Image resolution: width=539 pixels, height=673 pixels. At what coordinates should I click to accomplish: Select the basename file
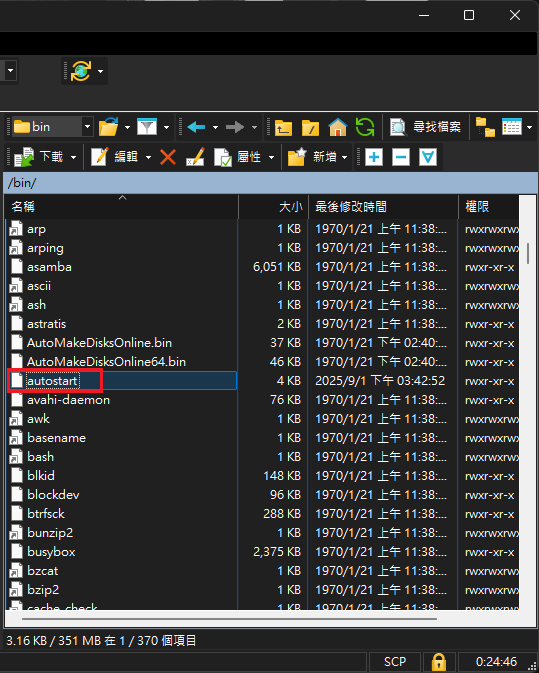pyautogui.click(x=57, y=438)
